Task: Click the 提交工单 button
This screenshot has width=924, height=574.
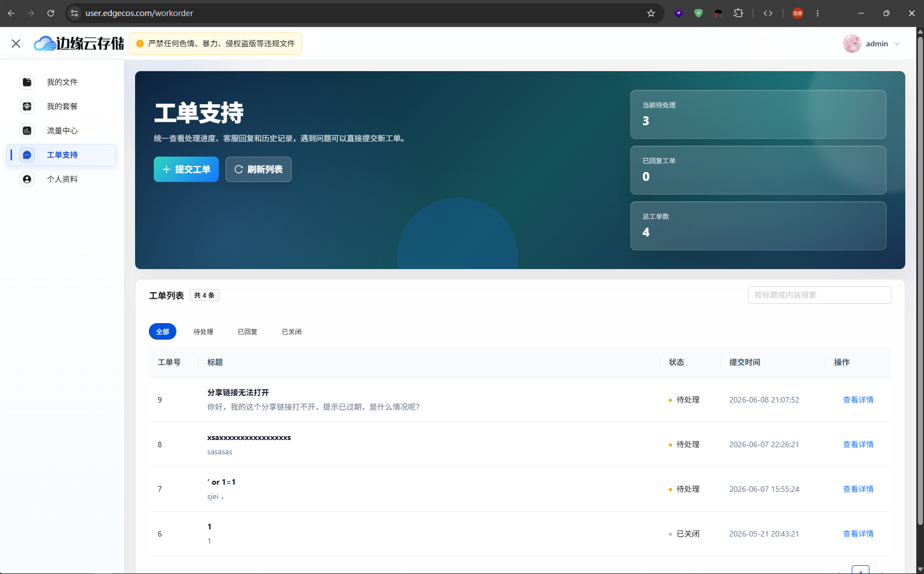Action: pos(186,169)
